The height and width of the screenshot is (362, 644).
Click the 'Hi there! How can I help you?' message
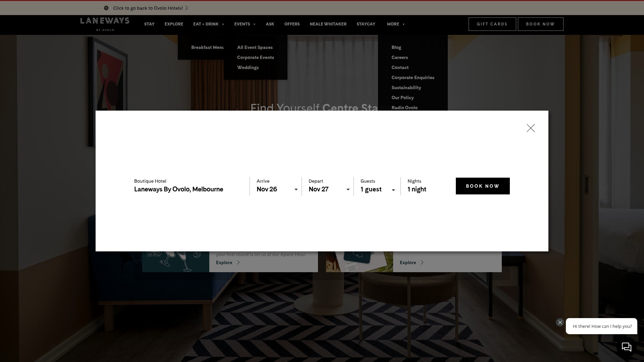pyautogui.click(x=602, y=326)
